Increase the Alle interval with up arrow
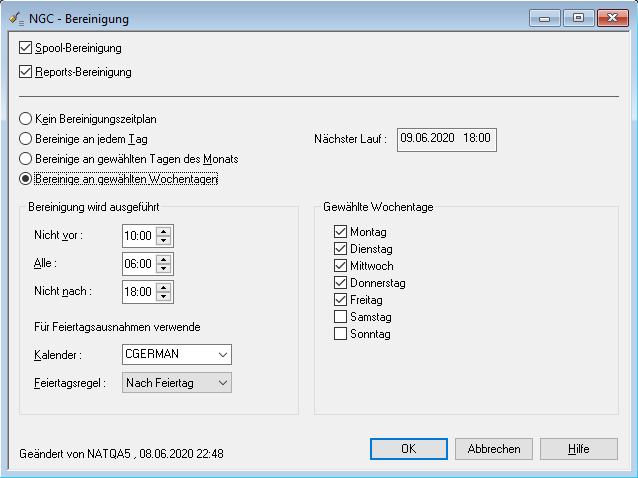 tap(164, 260)
